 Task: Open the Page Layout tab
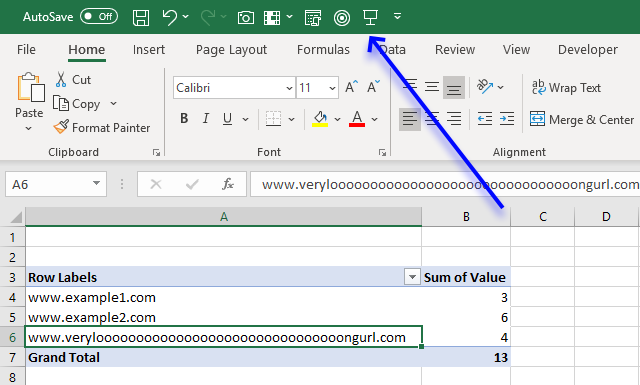point(231,50)
